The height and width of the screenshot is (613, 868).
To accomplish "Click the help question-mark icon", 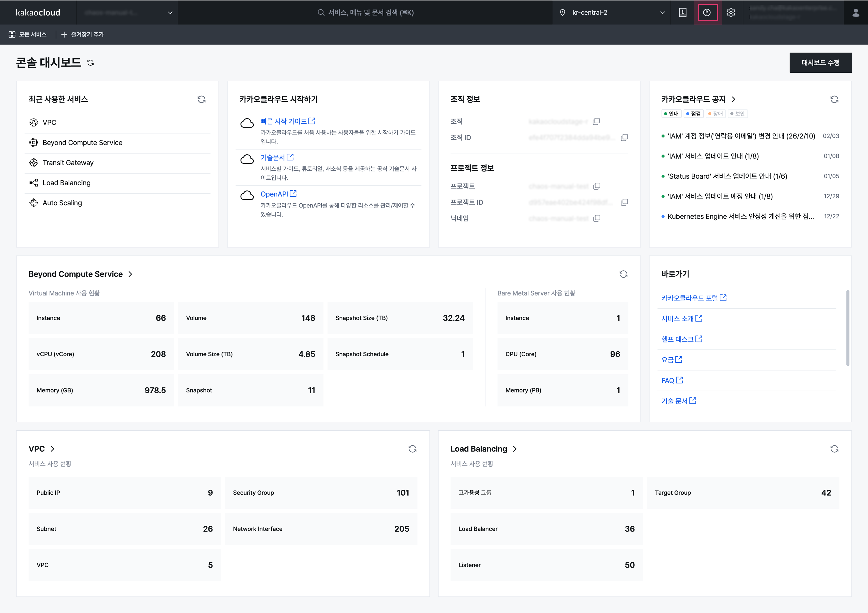I will tap(707, 12).
